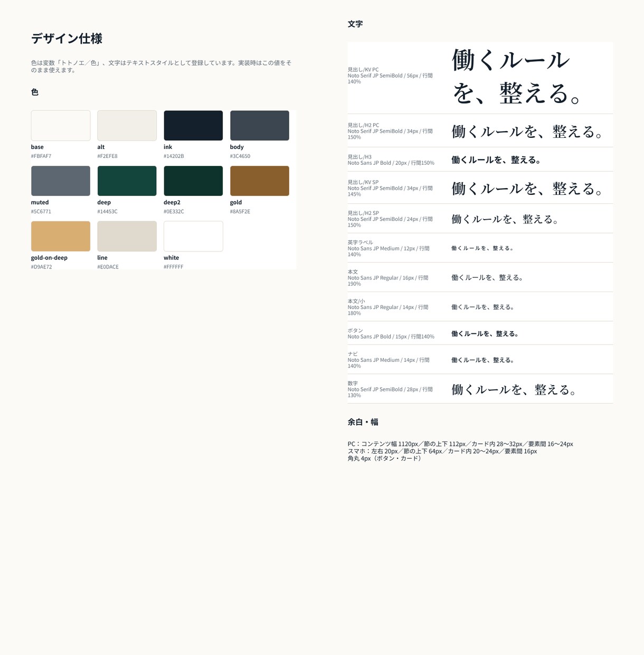Click the hex code #14202B

coord(174,156)
